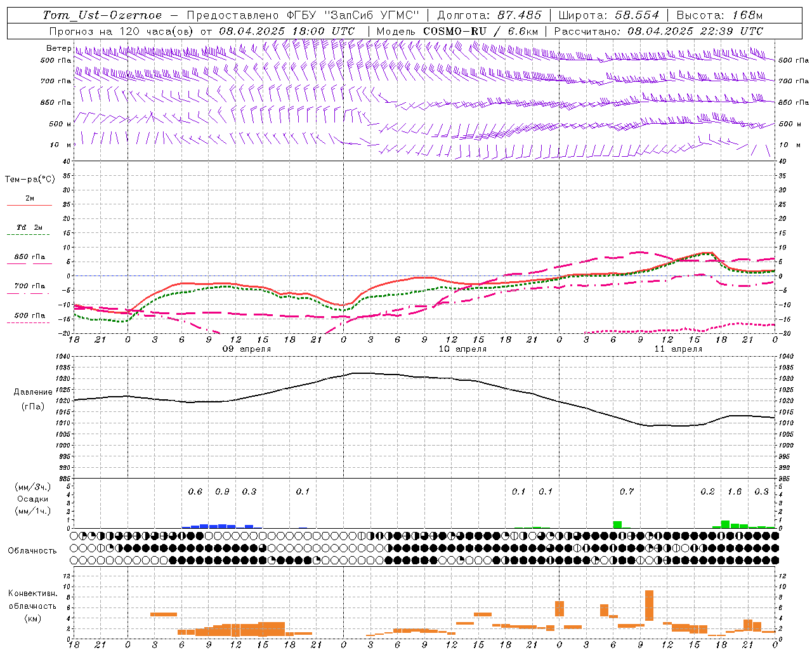Click the precipitation value 0.6
Viewport: 812px width, 650px height.
coord(195,492)
